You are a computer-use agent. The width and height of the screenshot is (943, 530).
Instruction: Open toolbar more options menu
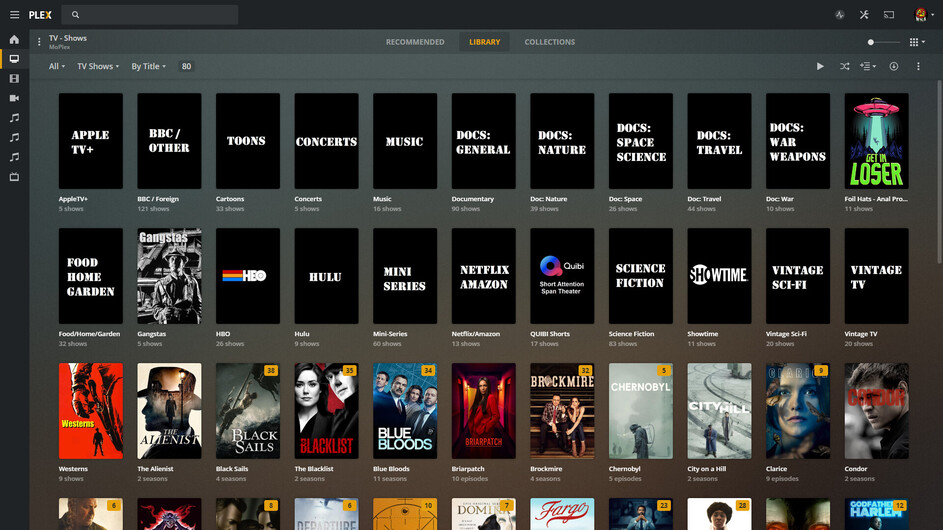coord(918,66)
